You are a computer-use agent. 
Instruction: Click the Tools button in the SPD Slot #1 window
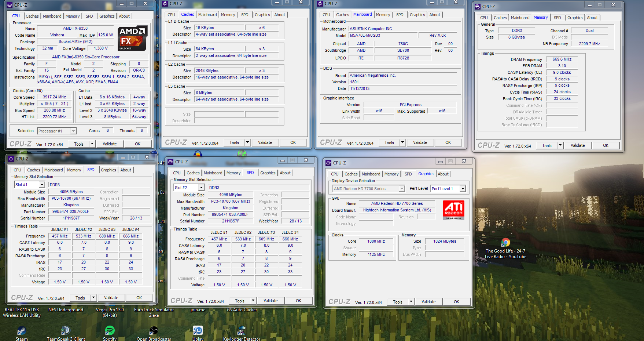click(x=80, y=298)
